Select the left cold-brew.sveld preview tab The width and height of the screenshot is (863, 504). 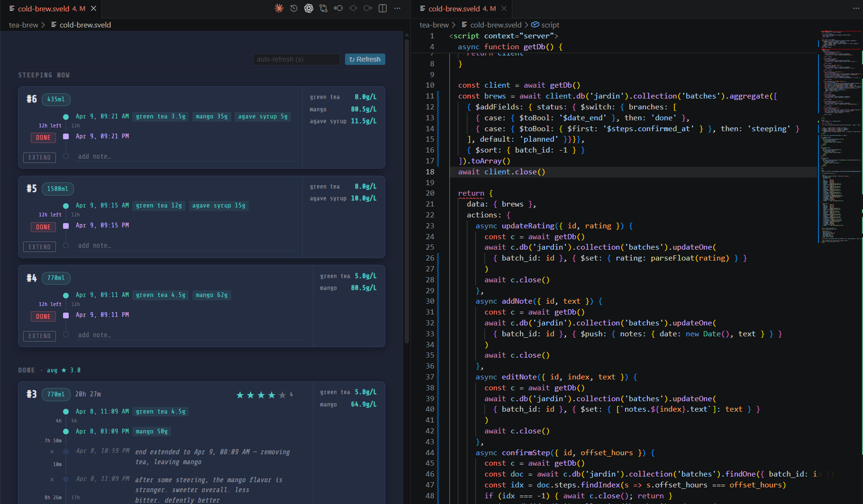tap(51, 9)
